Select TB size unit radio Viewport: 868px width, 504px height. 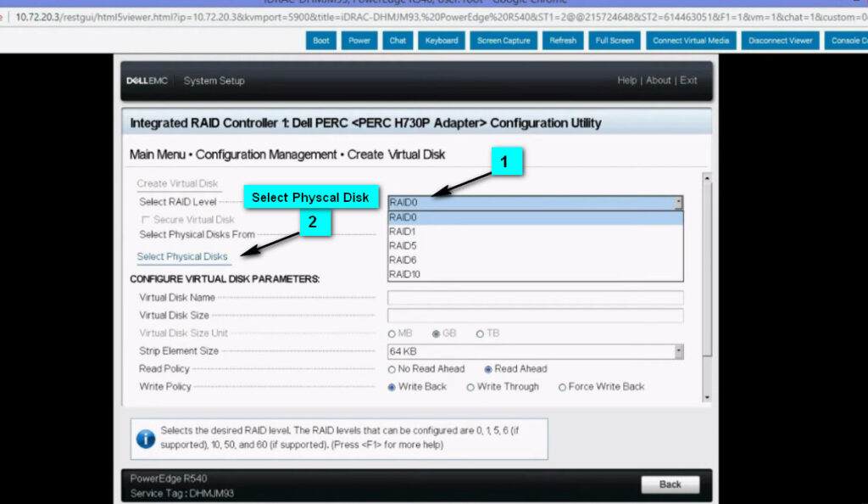click(x=480, y=334)
